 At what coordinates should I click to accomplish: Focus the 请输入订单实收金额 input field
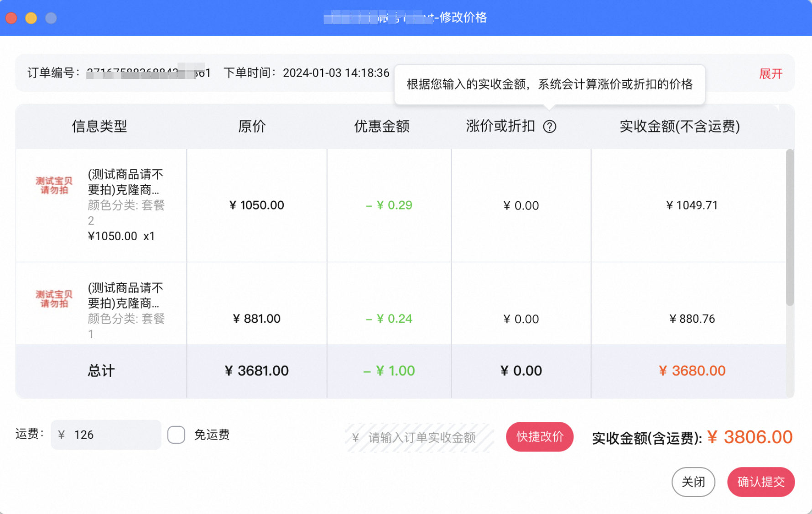coord(420,438)
